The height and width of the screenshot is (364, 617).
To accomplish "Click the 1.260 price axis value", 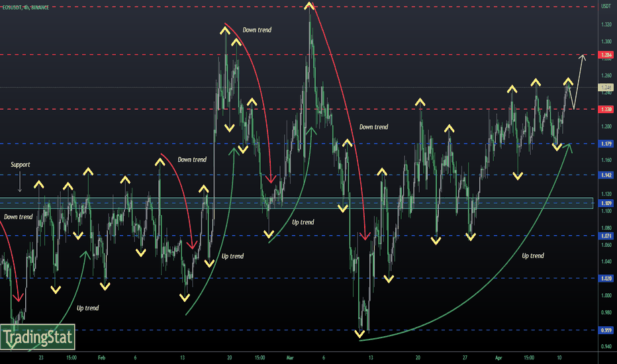I will [606, 75].
